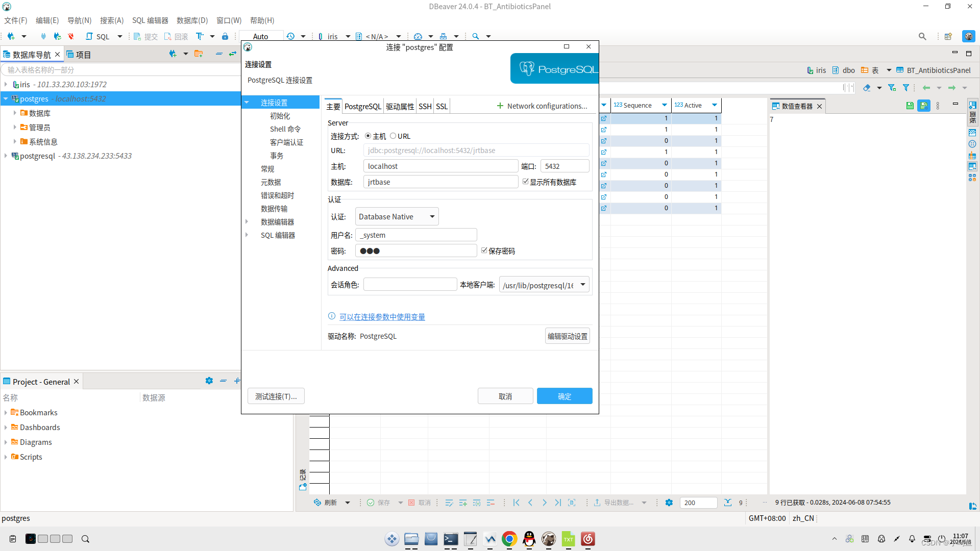This screenshot has height=551, width=980.
Task: Select the 主机 connection radio button
Action: tap(368, 136)
